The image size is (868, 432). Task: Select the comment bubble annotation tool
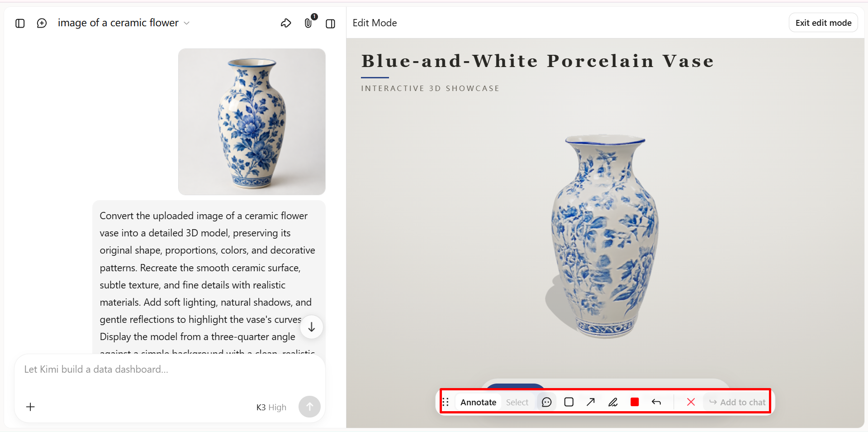click(x=546, y=402)
